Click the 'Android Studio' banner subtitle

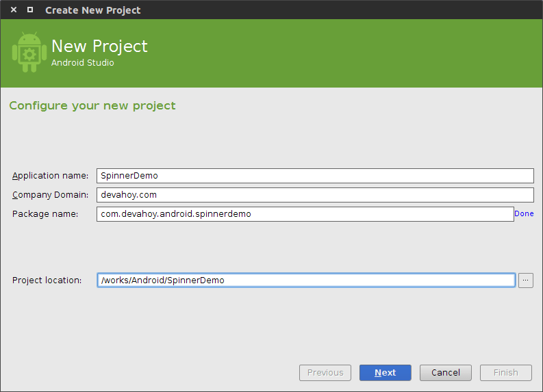pyautogui.click(x=82, y=63)
